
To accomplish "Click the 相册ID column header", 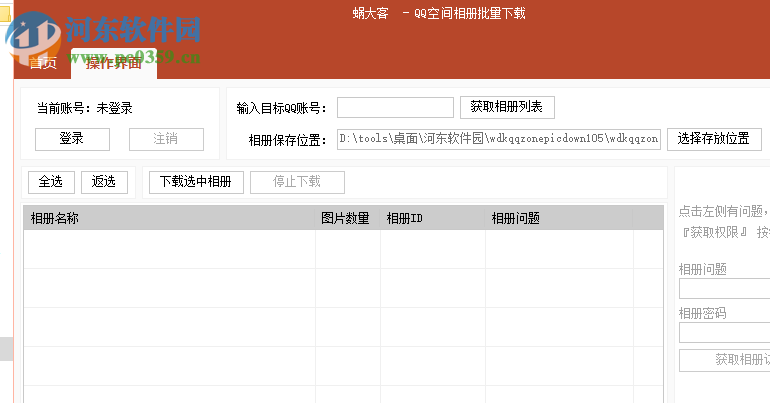I will pyautogui.click(x=433, y=218).
